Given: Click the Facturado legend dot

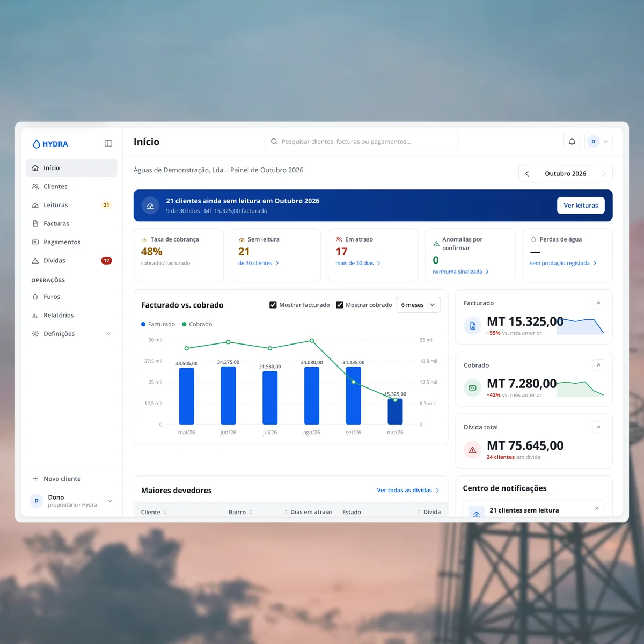Looking at the screenshot, I should pyautogui.click(x=143, y=324).
